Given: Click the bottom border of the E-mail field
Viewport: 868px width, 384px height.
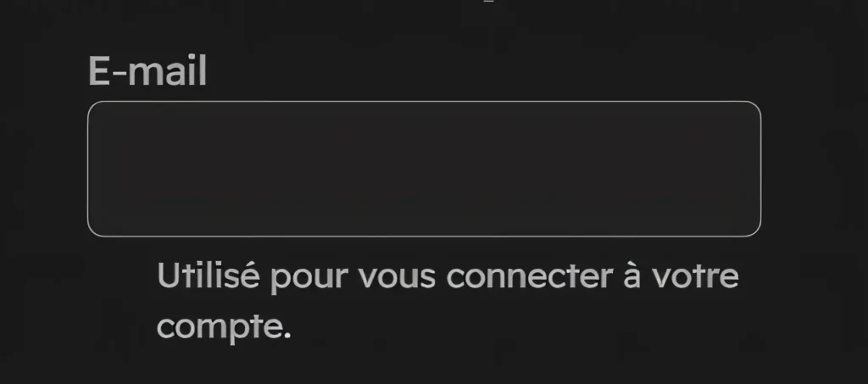Looking at the screenshot, I should point(424,237).
